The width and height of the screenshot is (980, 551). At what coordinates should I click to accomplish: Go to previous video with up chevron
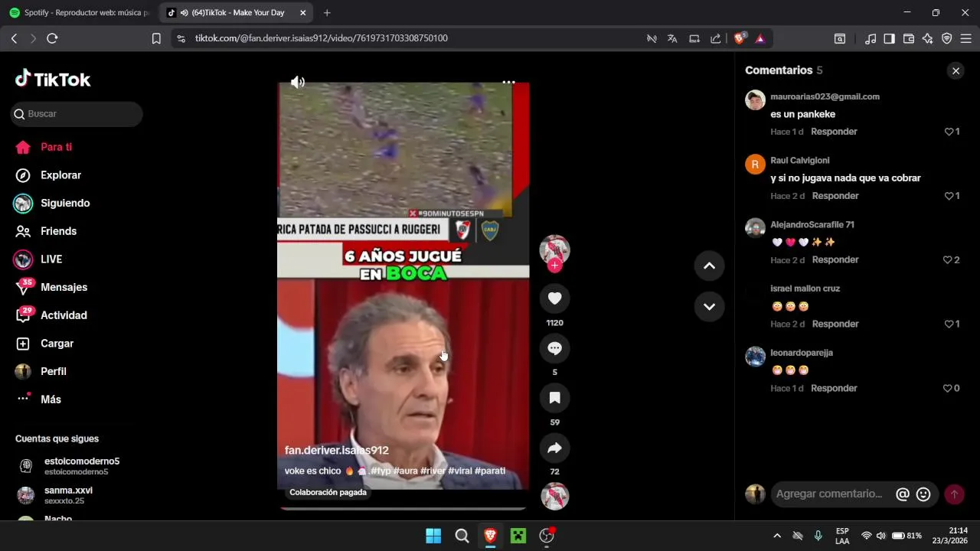(x=709, y=266)
